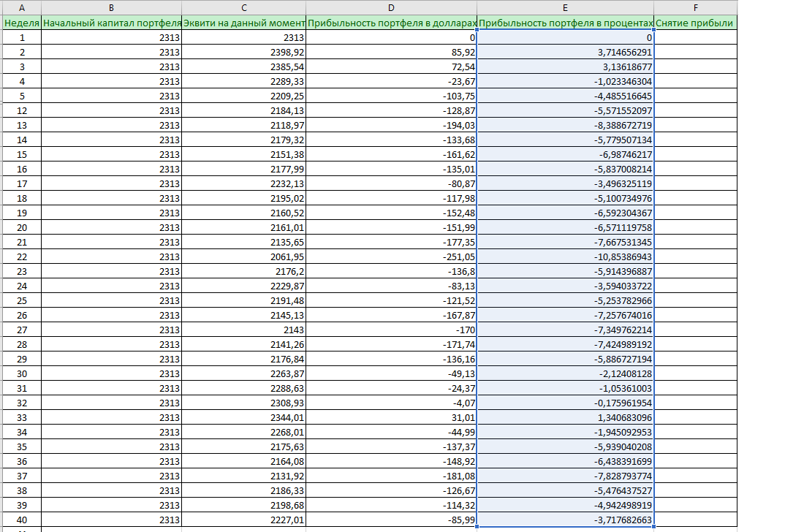Select 'Эквити на данный момент' header cell
804x532 pixels.
coord(243,23)
